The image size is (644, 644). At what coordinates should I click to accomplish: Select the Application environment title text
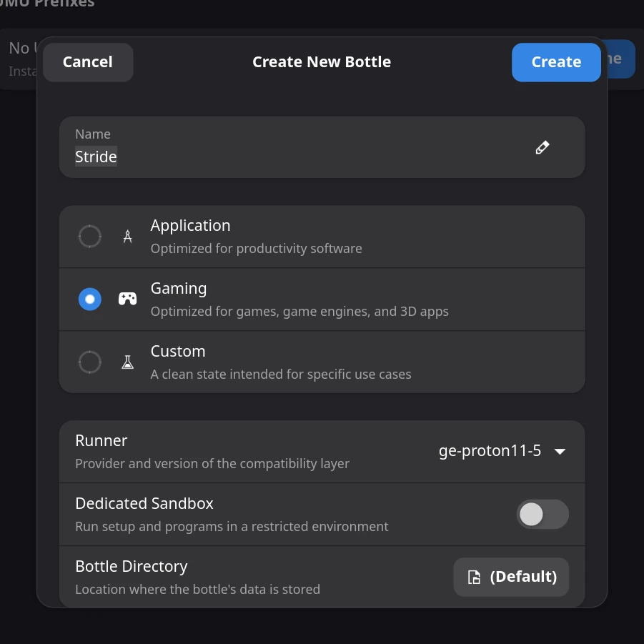(190, 225)
